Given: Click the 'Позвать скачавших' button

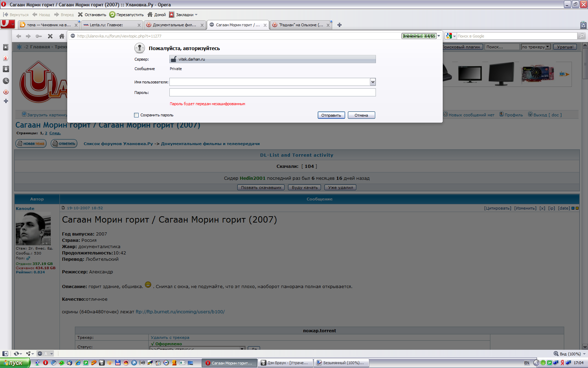Looking at the screenshot, I should click(x=261, y=188).
